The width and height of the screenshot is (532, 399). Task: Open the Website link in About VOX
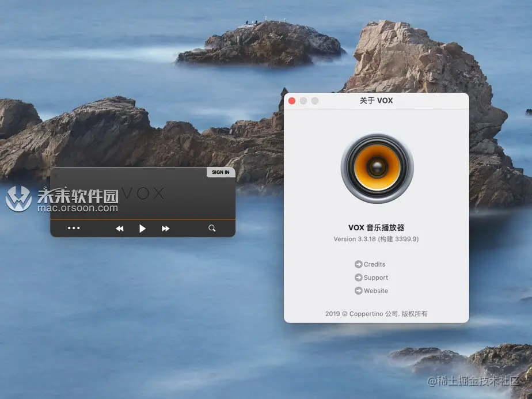click(x=375, y=291)
